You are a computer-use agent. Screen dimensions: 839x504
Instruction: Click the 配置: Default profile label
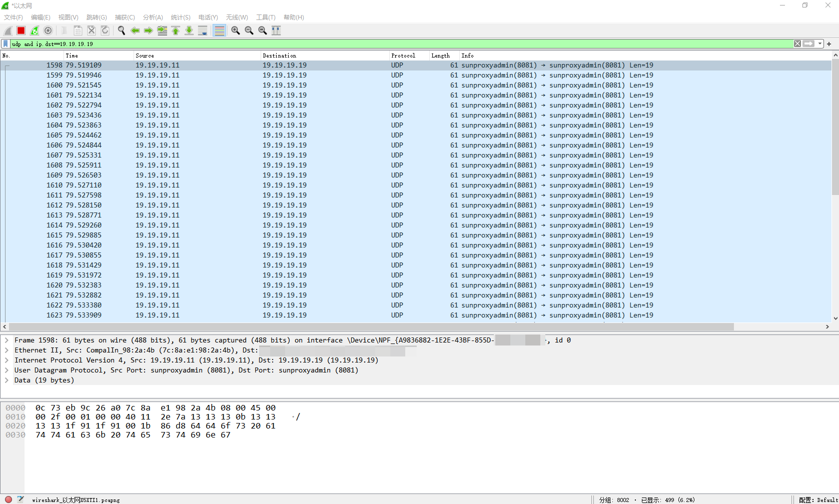(818, 499)
